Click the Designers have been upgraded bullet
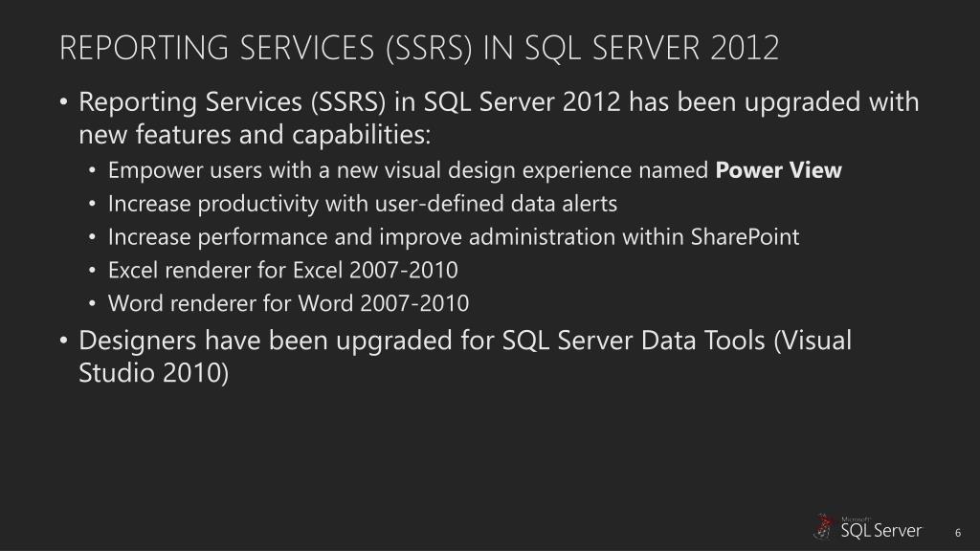980x551 pixels. (x=465, y=356)
